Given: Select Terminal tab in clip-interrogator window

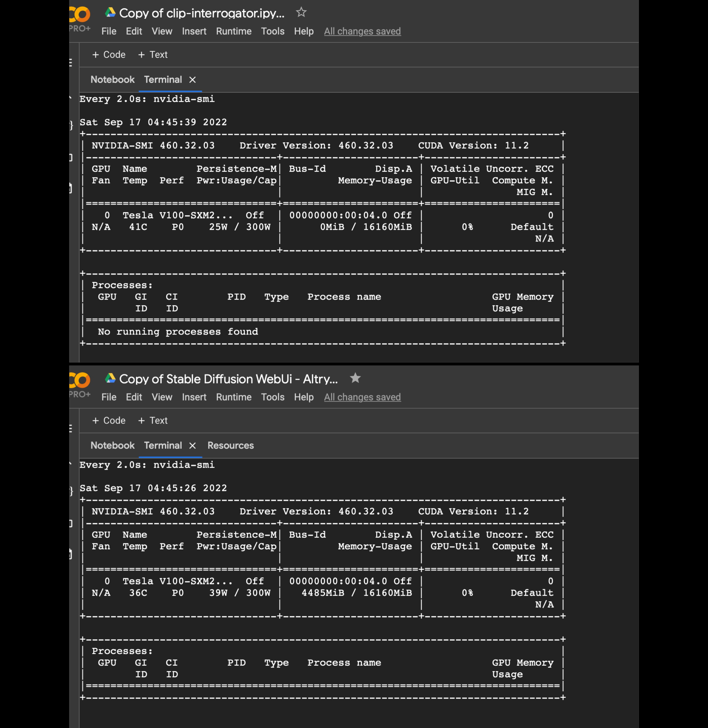Looking at the screenshot, I should click(163, 80).
